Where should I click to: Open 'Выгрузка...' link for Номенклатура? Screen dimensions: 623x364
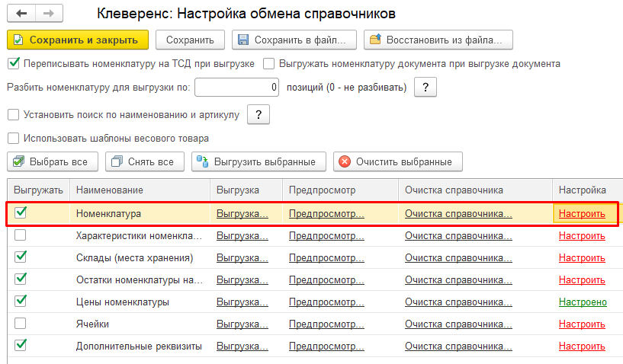point(242,213)
